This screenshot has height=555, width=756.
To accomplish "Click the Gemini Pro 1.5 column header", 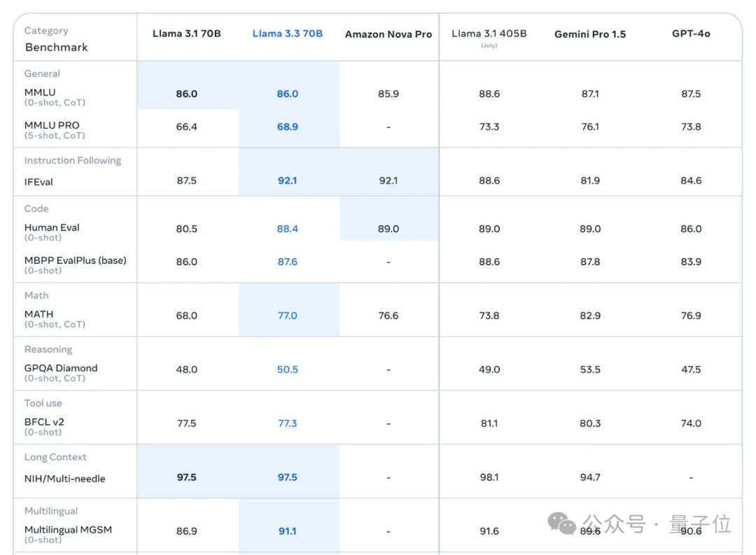I will 589,34.
